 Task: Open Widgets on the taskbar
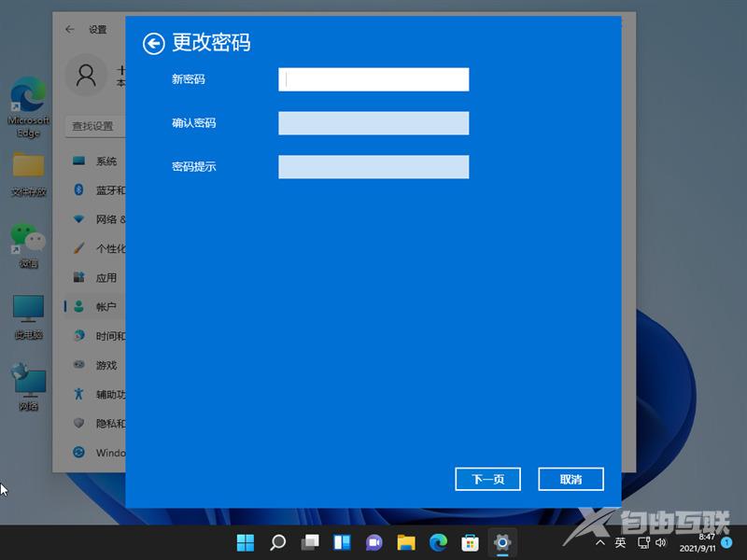342,541
